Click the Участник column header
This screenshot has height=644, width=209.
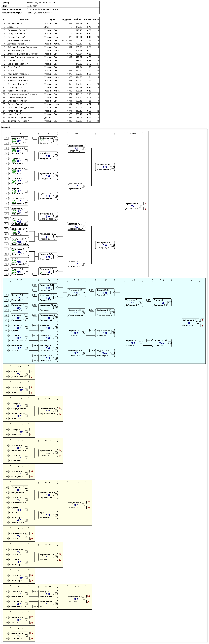pyautogui.click(x=24, y=19)
